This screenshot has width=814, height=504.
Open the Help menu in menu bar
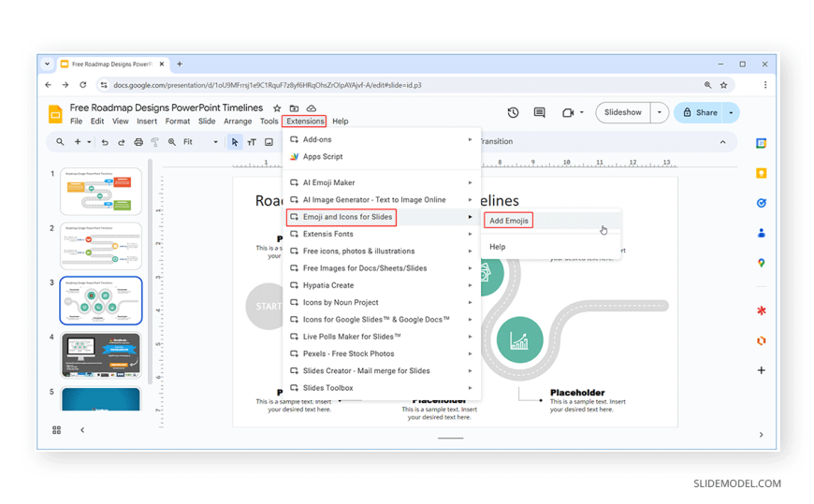(341, 121)
